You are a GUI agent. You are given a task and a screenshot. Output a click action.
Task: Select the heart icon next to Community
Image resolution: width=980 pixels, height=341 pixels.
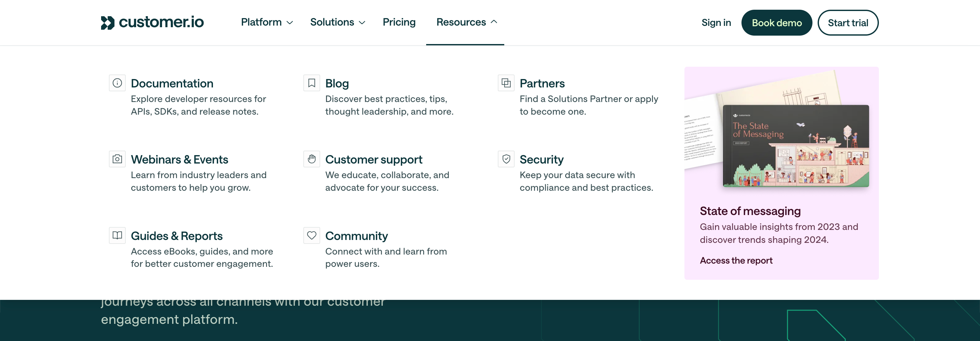pos(311,236)
